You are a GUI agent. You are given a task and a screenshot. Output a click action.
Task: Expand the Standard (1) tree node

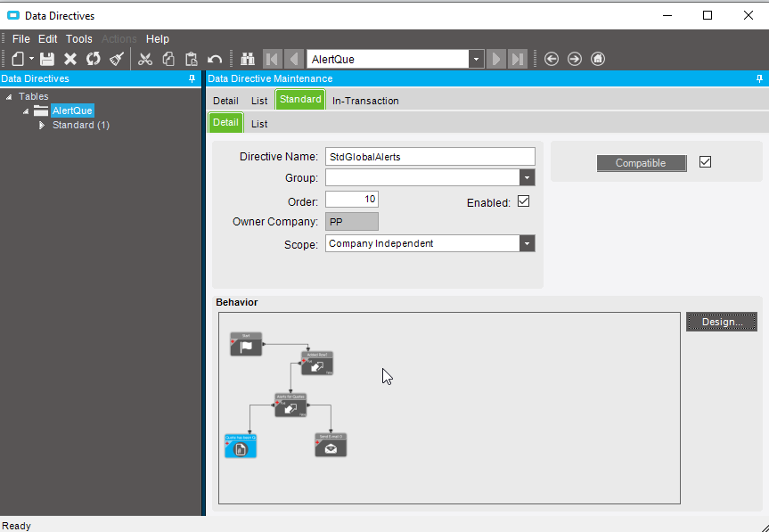(42, 126)
